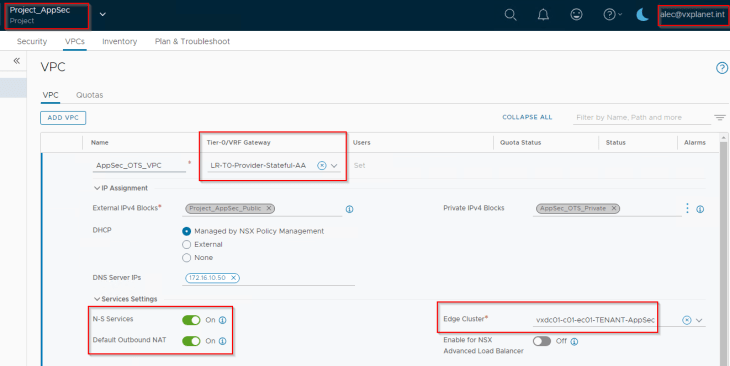Click the Quota Status column header
Screen dimensions: 730x366
pos(520,142)
